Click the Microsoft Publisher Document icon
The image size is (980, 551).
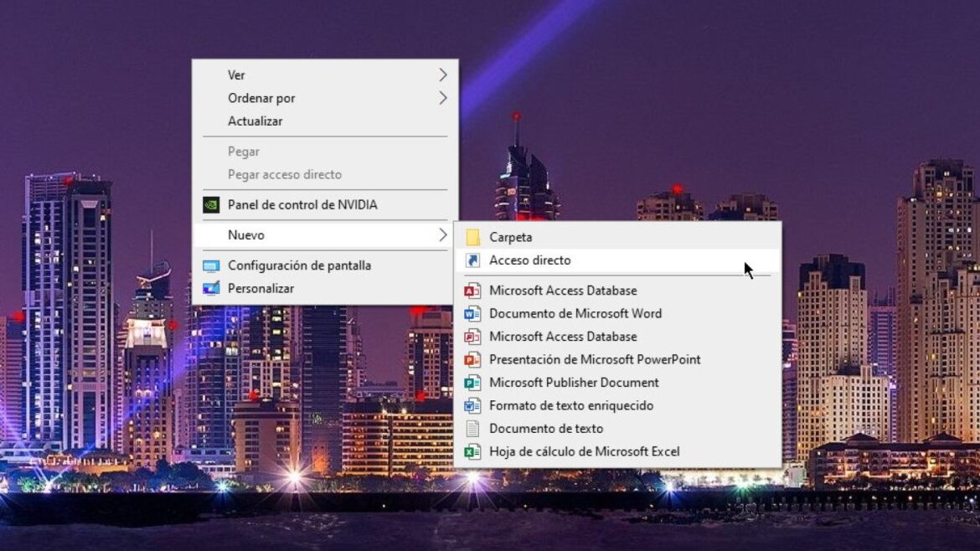tap(472, 383)
